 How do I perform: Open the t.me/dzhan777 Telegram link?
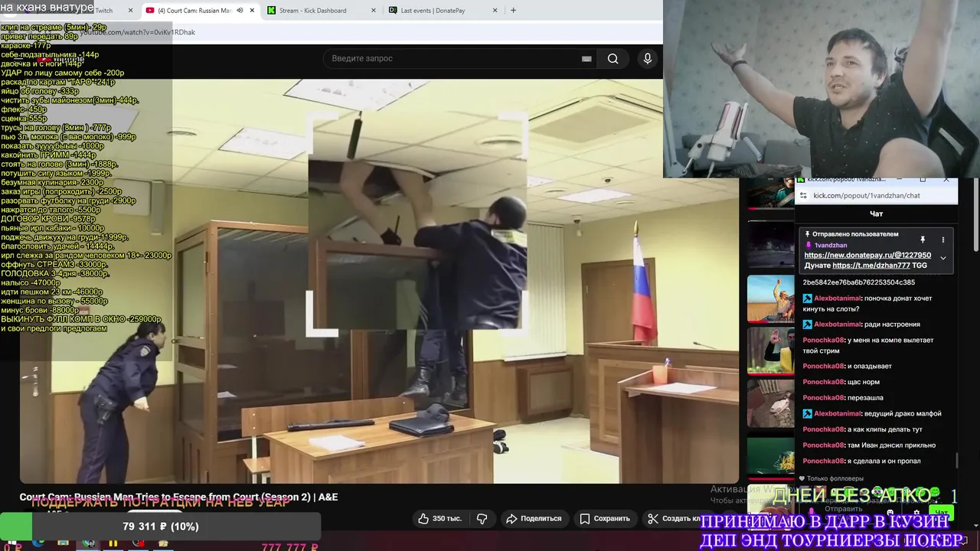(871, 266)
